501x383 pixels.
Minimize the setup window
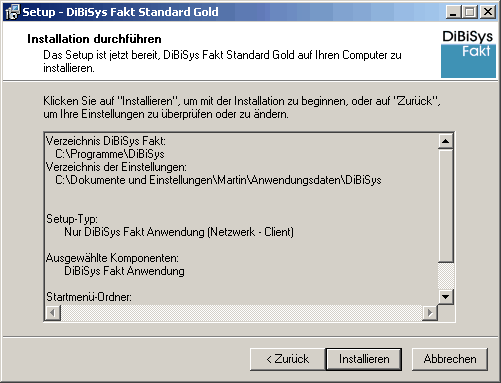coord(453,12)
